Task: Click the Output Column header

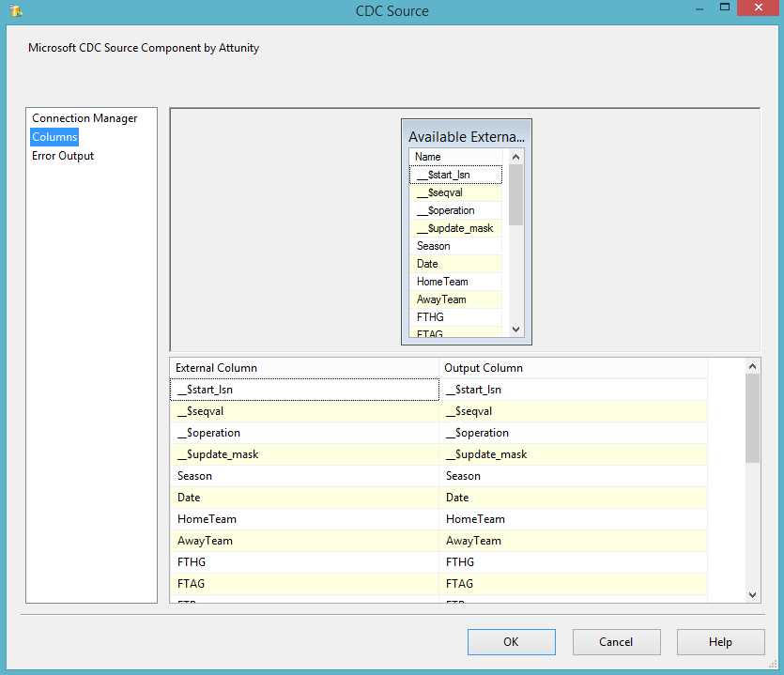Action: [x=573, y=368]
